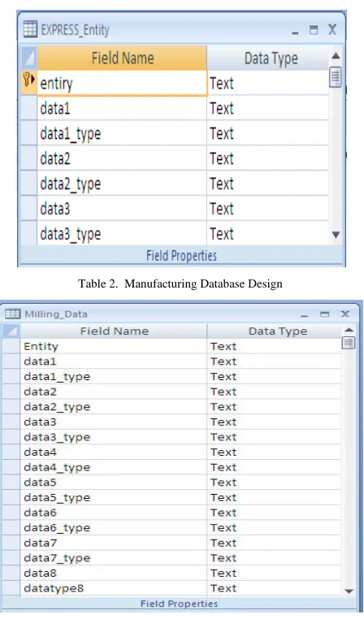Image resolution: width=364 pixels, height=619 pixels.
Task: Click Data Type column header in Milling_Data
Action: [274, 331]
